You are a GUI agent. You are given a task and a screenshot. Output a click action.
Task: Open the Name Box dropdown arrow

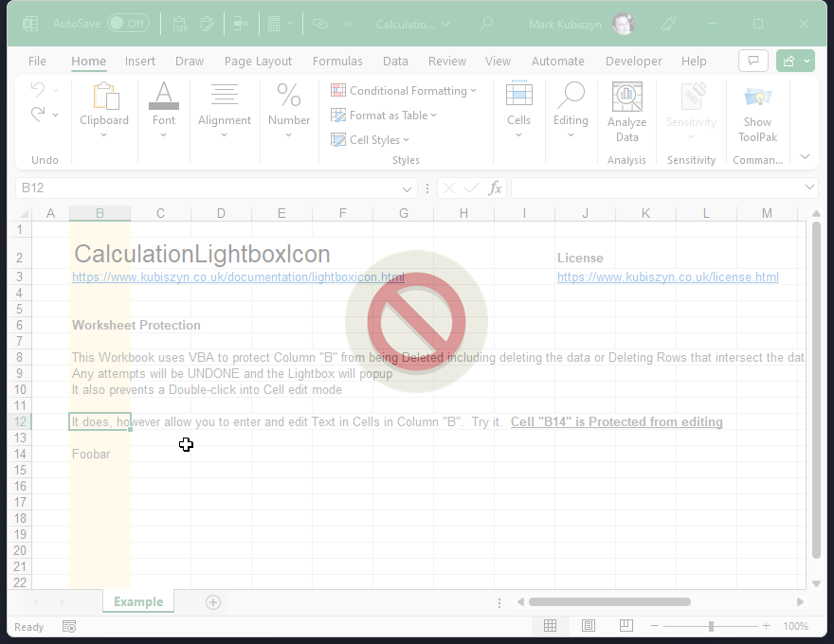(408, 188)
